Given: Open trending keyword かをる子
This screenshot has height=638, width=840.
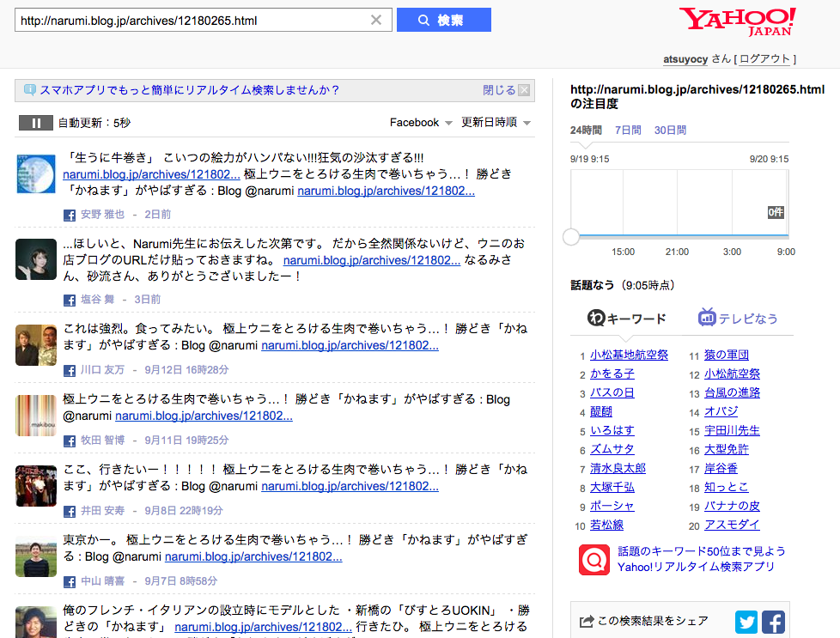Looking at the screenshot, I should pyautogui.click(x=612, y=374).
